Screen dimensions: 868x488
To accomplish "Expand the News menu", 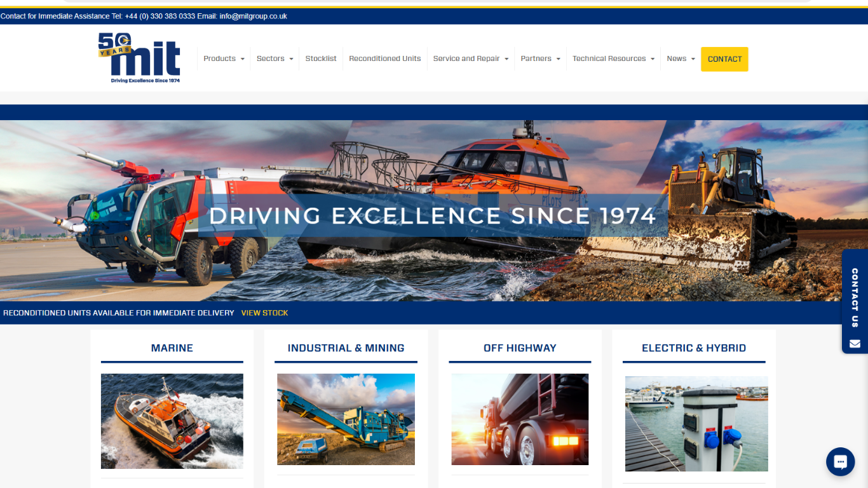I will [681, 58].
